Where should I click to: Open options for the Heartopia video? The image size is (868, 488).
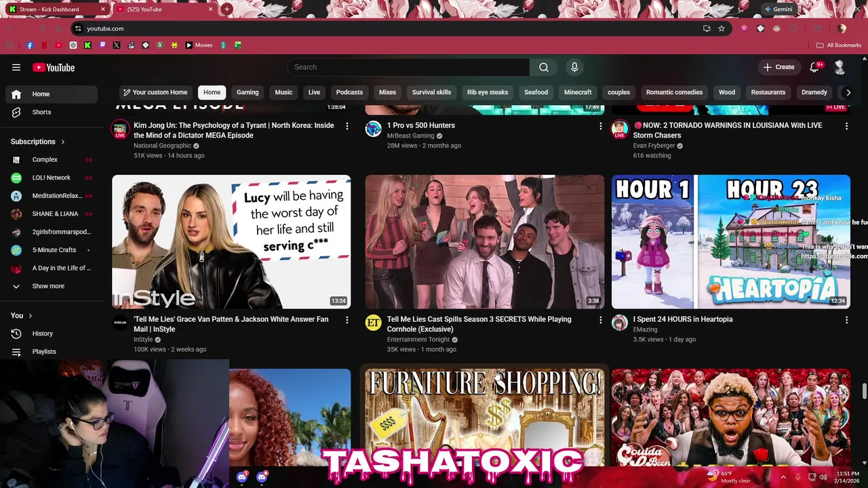[846, 320]
